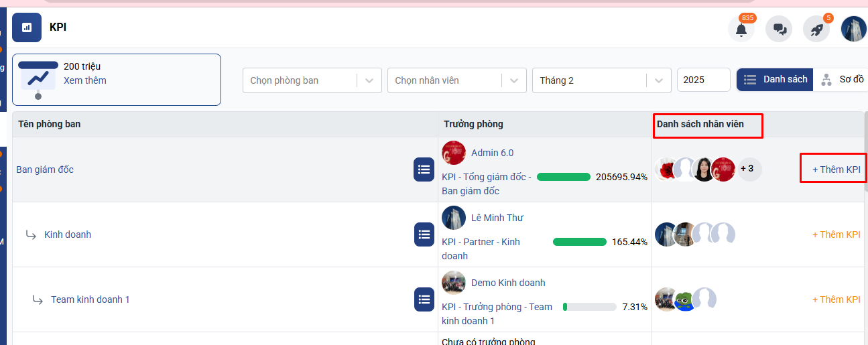Click Thêm KPI for Kinh doanh row

(836, 234)
